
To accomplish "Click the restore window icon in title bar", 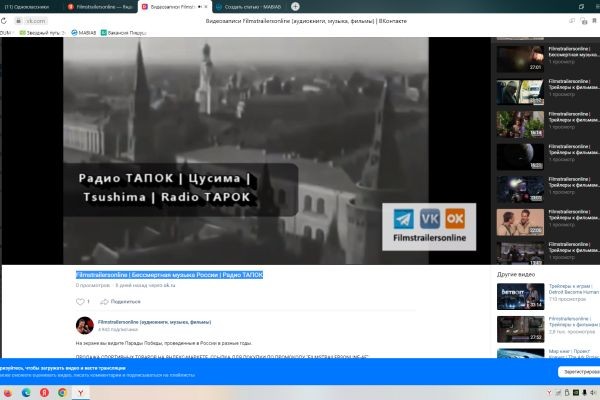I will pyautogui.click(x=581, y=7).
